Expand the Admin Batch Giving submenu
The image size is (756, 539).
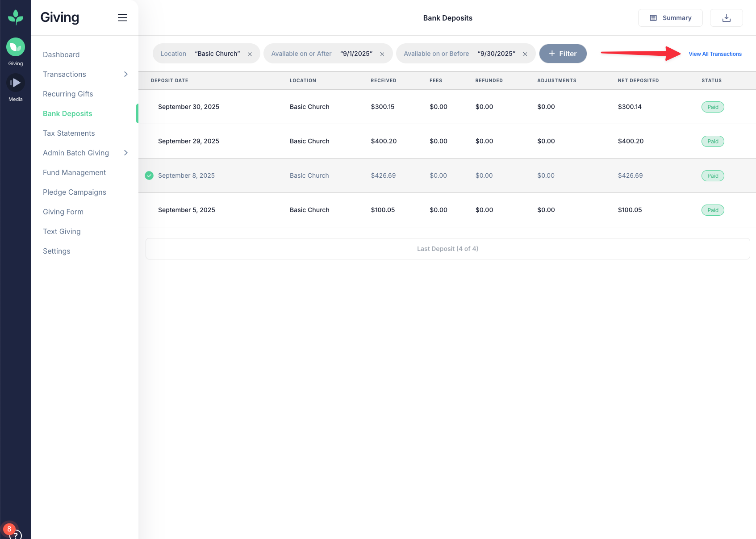[x=125, y=153]
